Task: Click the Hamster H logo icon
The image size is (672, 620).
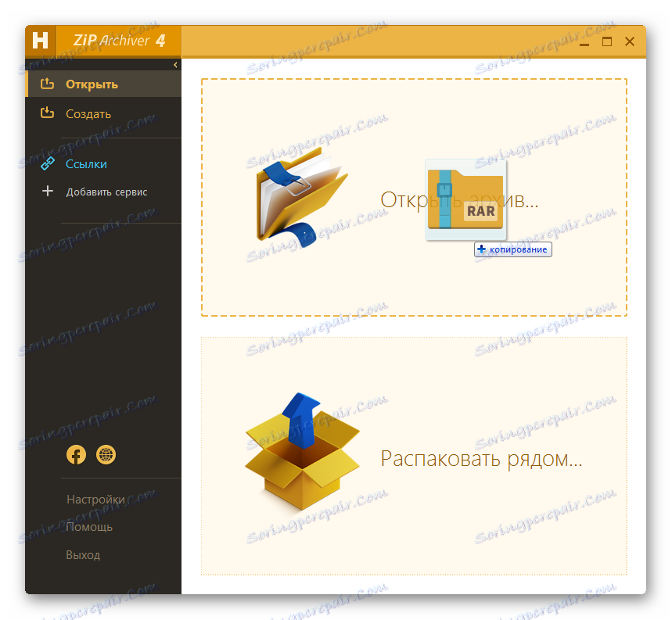Action: 41,41
